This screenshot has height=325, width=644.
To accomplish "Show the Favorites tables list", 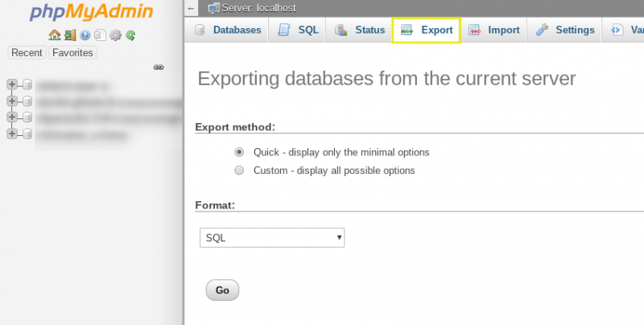I will tap(72, 52).
